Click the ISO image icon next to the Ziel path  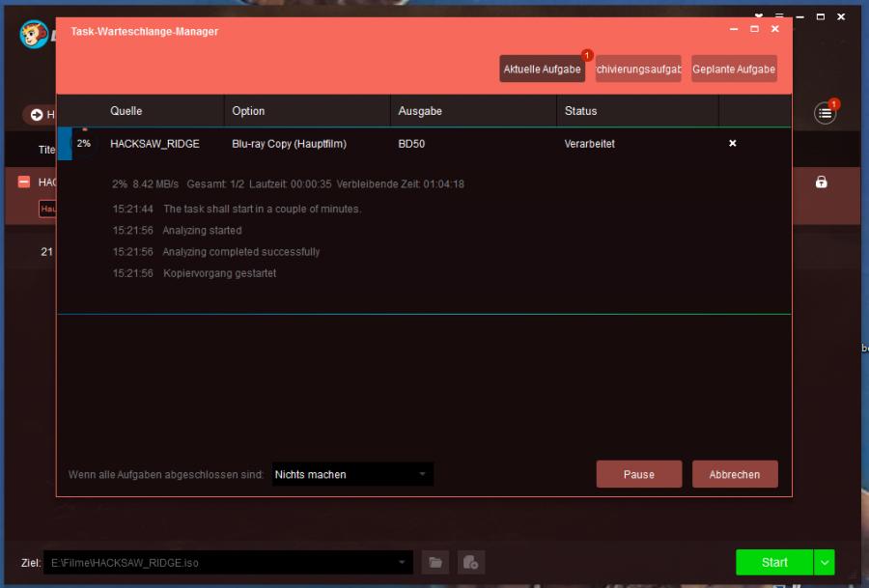(471, 563)
